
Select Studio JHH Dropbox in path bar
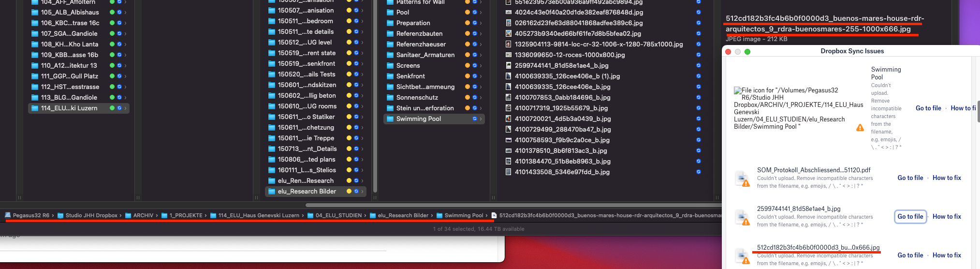tap(88, 215)
